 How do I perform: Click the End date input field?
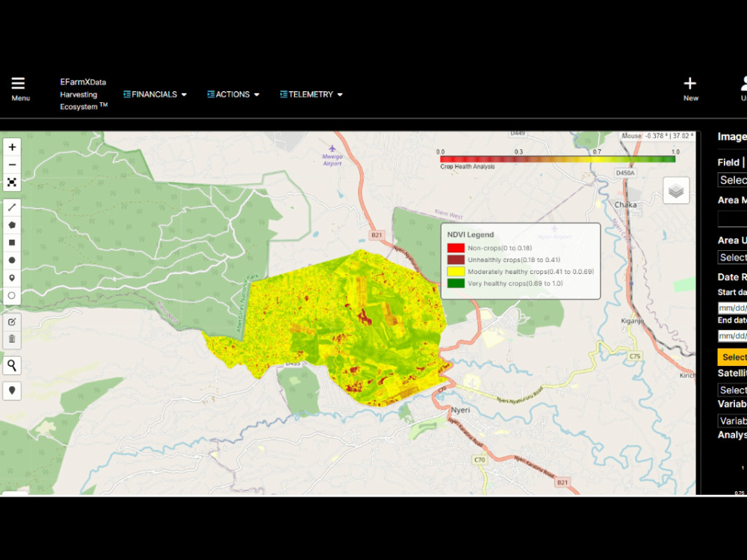coord(732,336)
